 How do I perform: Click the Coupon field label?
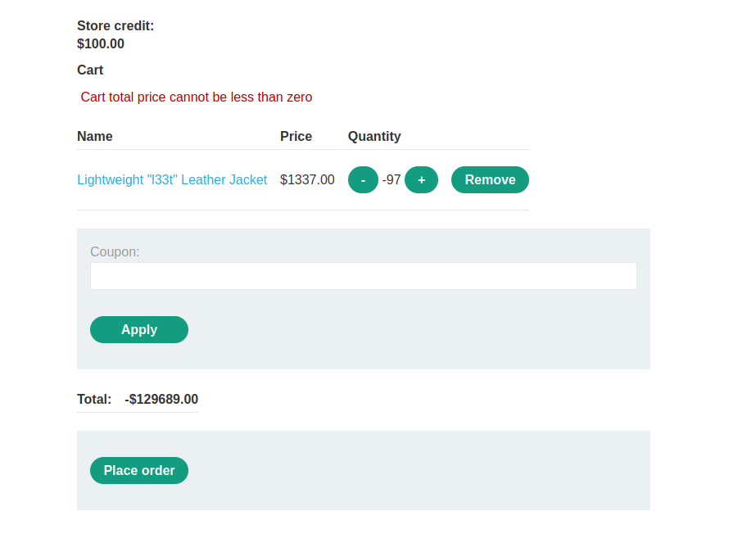115,252
